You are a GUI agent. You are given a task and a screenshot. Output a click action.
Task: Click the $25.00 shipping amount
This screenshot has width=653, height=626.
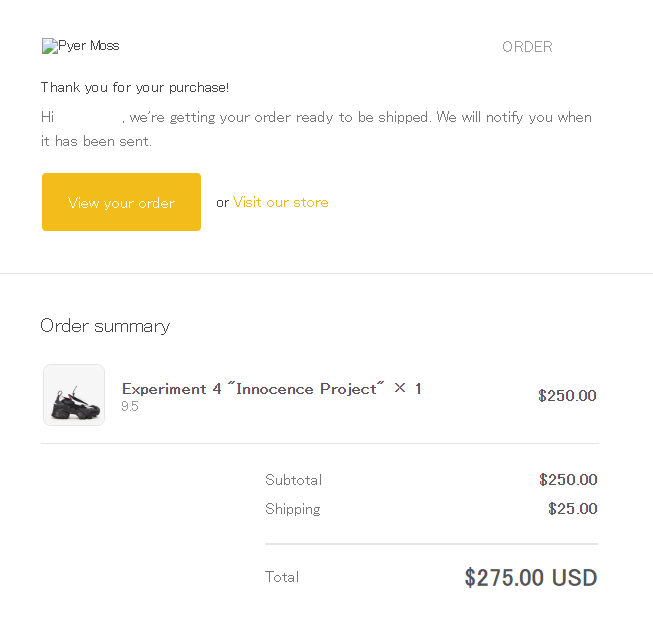point(573,509)
